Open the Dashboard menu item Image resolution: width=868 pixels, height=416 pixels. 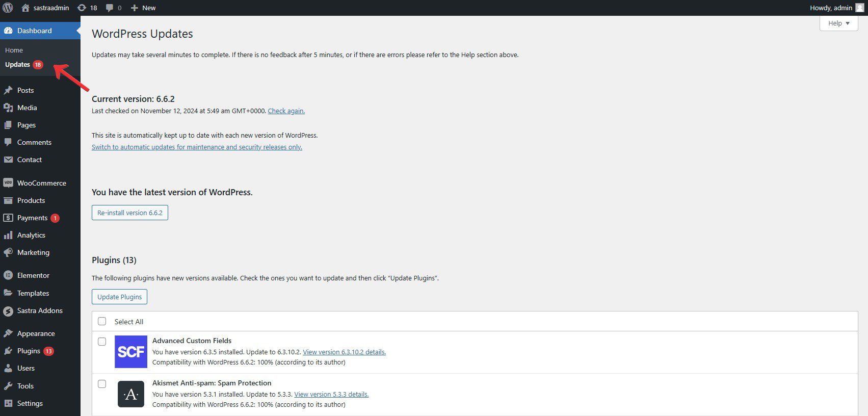pyautogui.click(x=40, y=31)
